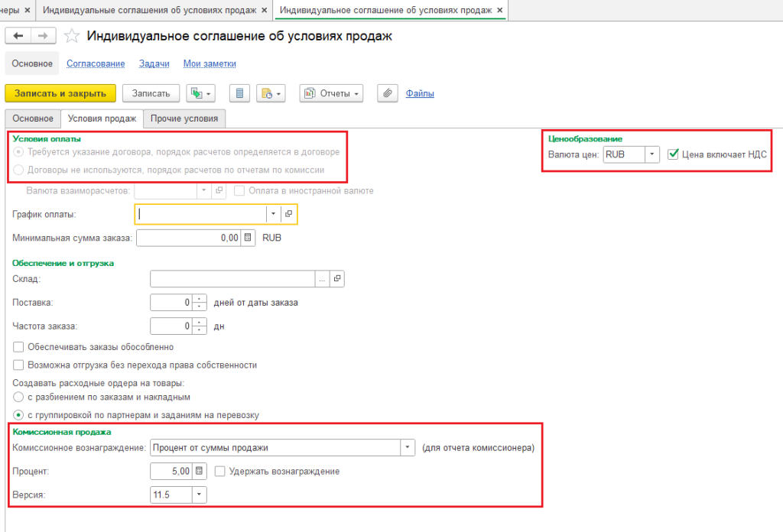
Task: Increase the Частота заказа value
Action: coord(200,323)
